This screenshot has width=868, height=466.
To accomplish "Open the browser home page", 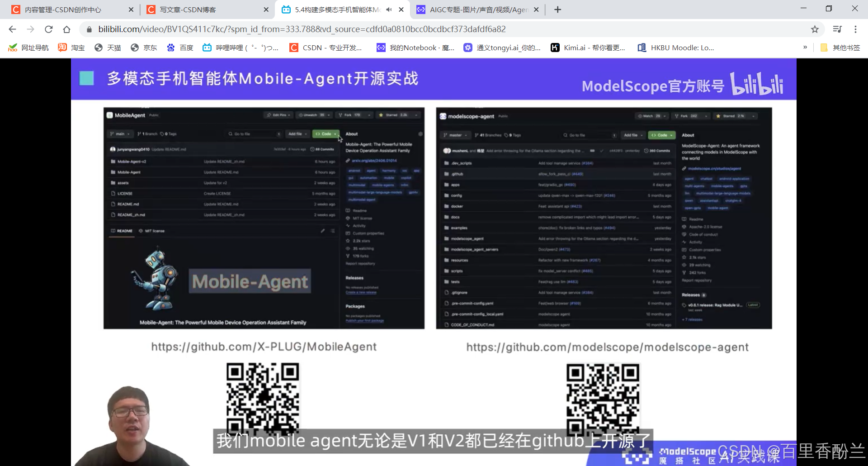I will click(x=66, y=29).
